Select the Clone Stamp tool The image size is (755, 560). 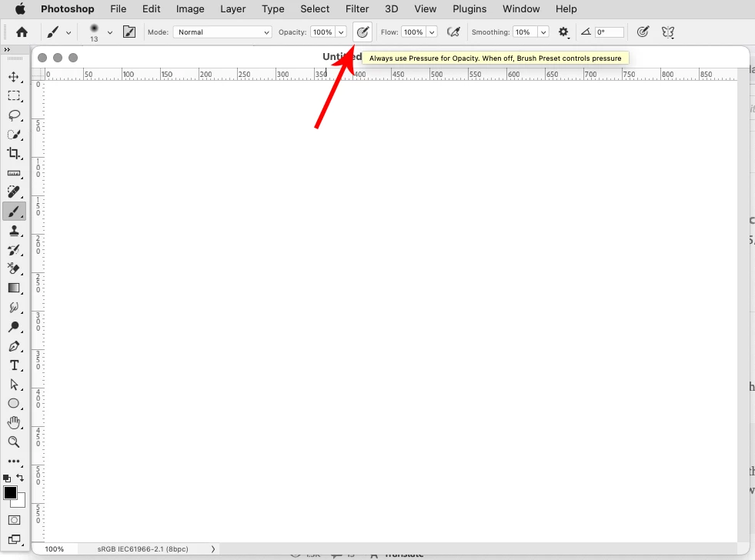coord(14,231)
